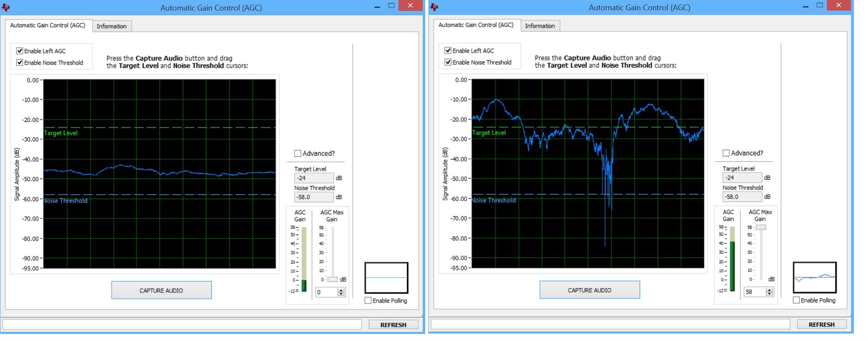Click Noise Threshold cursor label in right graph
Screen dimensions: 868x341
coord(494,200)
